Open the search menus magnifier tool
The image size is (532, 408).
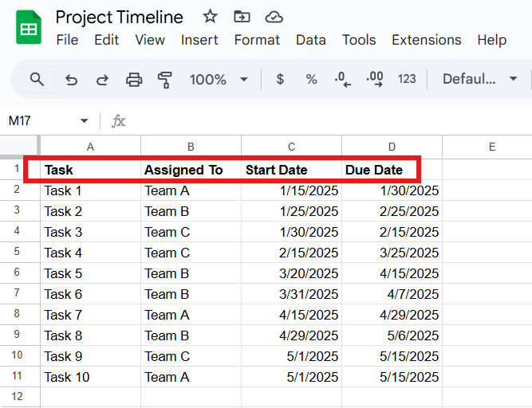(37, 79)
